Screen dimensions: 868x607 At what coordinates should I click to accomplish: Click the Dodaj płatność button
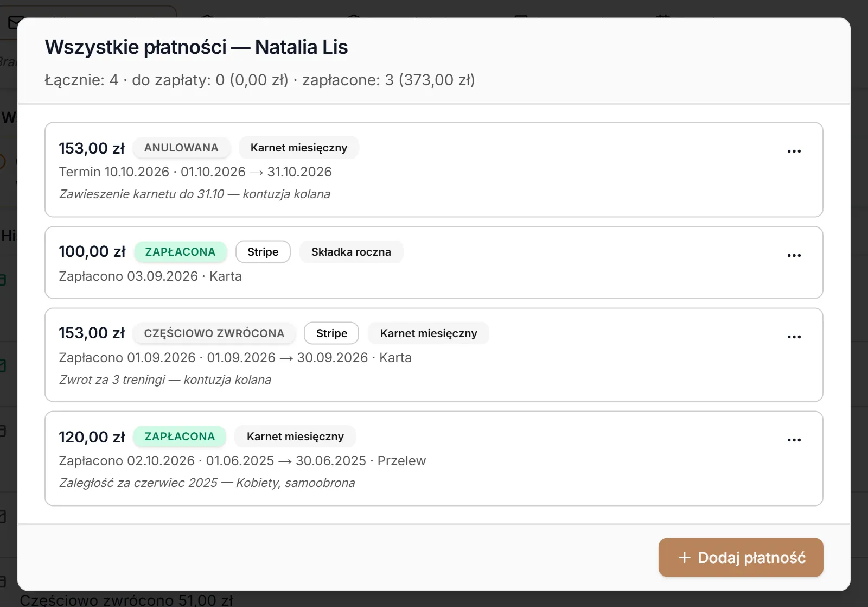tap(741, 558)
